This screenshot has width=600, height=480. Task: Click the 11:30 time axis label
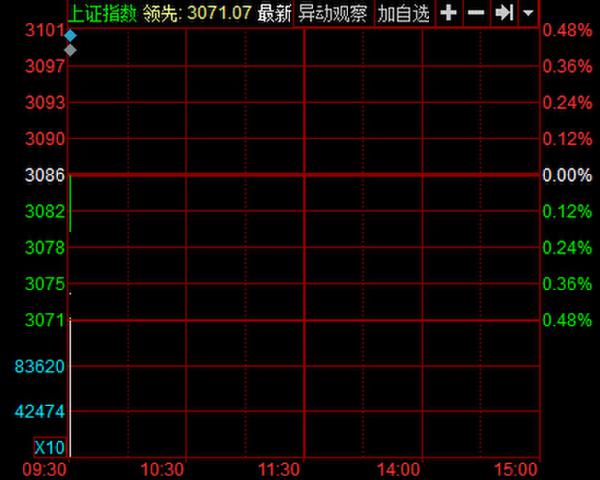click(279, 469)
